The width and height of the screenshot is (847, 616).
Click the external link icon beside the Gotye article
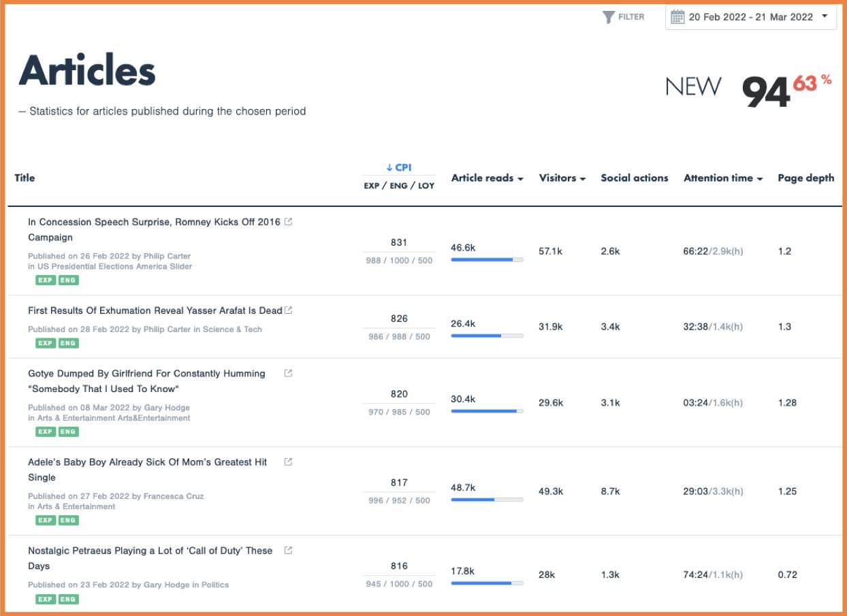pos(288,373)
